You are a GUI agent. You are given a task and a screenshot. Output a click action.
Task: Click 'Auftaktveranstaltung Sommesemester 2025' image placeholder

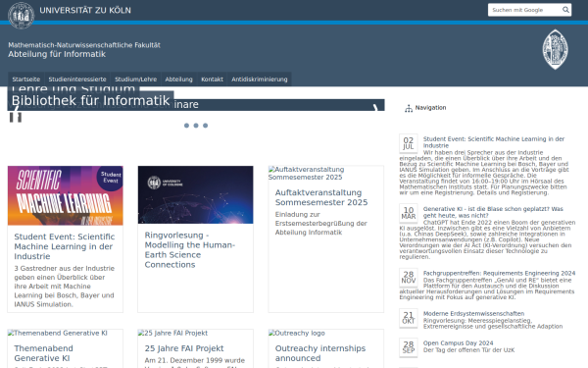(307, 173)
